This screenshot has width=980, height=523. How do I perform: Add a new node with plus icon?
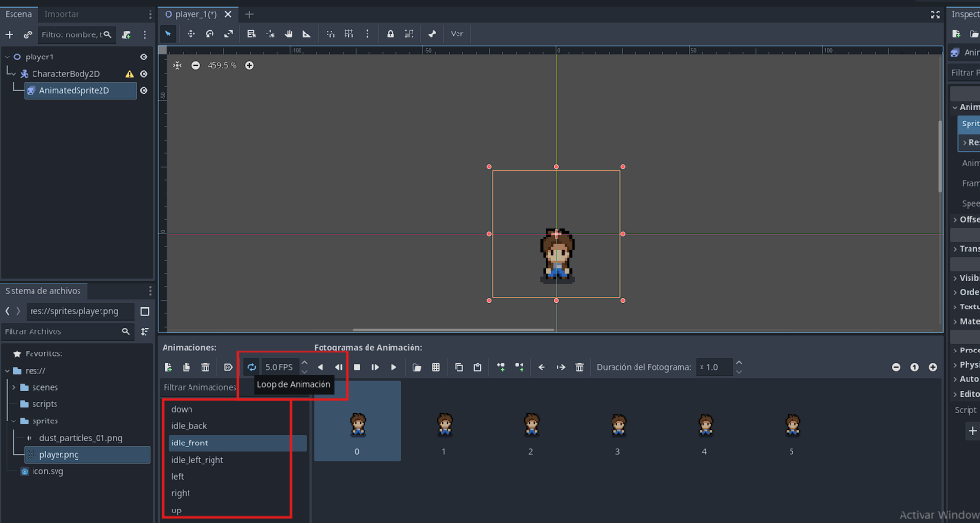[x=10, y=34]
